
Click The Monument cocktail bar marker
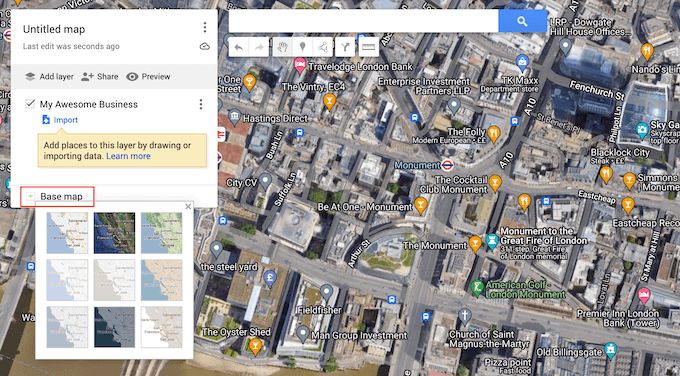click(x=475, y=244)
